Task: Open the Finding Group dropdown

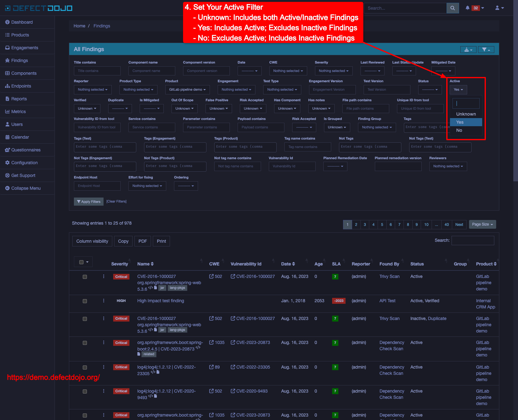Action: click(377, 127)
